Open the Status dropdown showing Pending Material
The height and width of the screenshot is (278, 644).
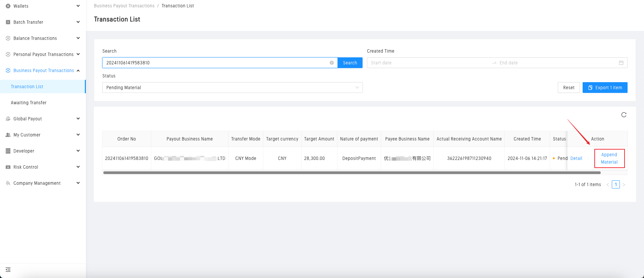coord(232,88)
